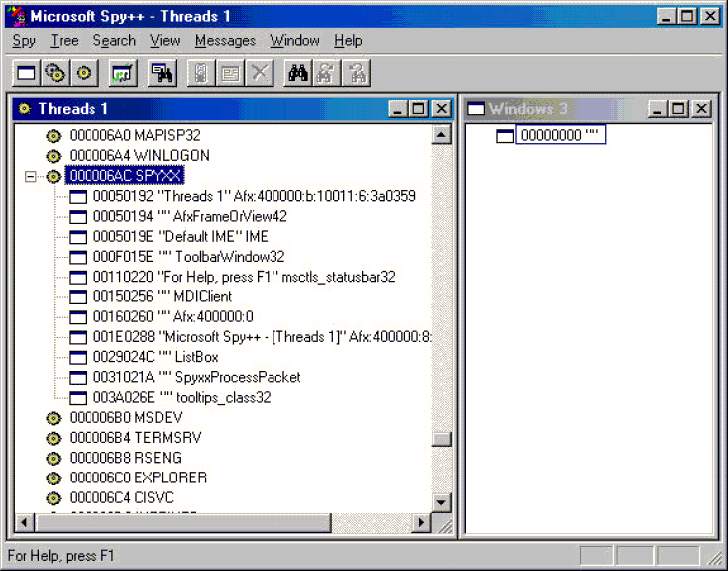Click the Find Window toolbar icon
This screenshot has width=728, height=571.
point(162,73)
